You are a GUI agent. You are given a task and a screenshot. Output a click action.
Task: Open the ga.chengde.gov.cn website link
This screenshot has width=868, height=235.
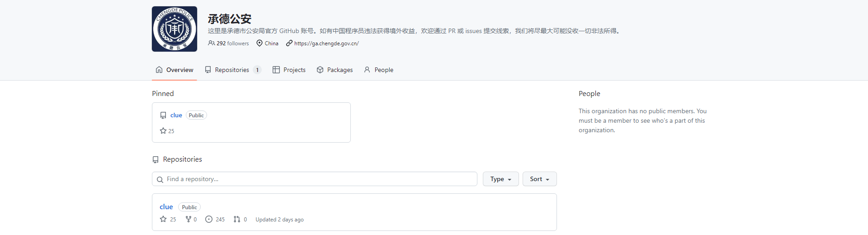(x=326, y=43)
